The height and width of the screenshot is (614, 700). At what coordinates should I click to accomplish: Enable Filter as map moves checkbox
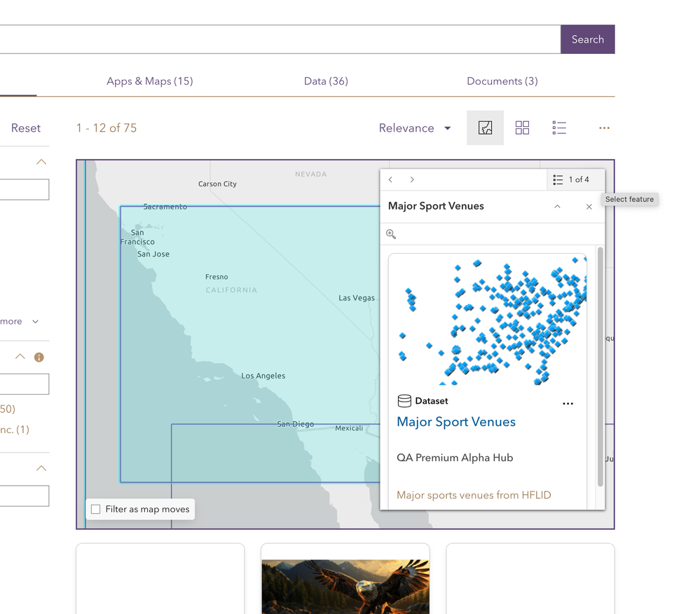95,509
